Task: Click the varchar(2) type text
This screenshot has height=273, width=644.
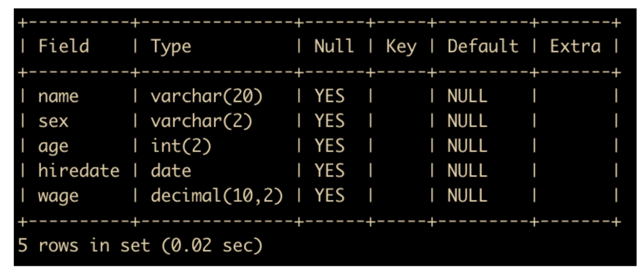Action: coord(202,121)
